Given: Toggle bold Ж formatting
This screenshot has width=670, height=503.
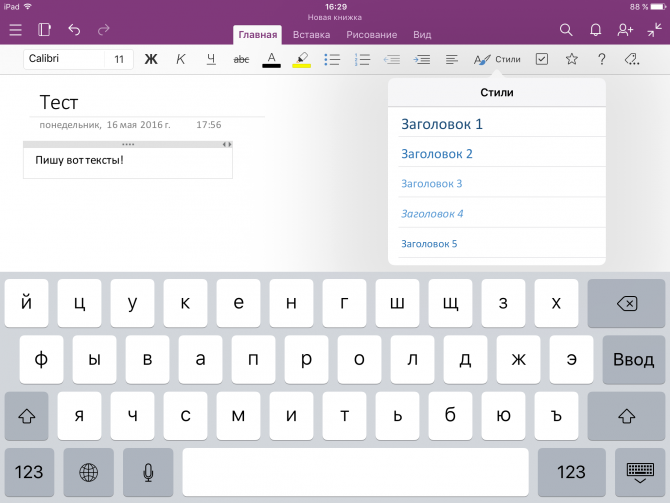Looking at the screenshot, I should pos(151,59).
